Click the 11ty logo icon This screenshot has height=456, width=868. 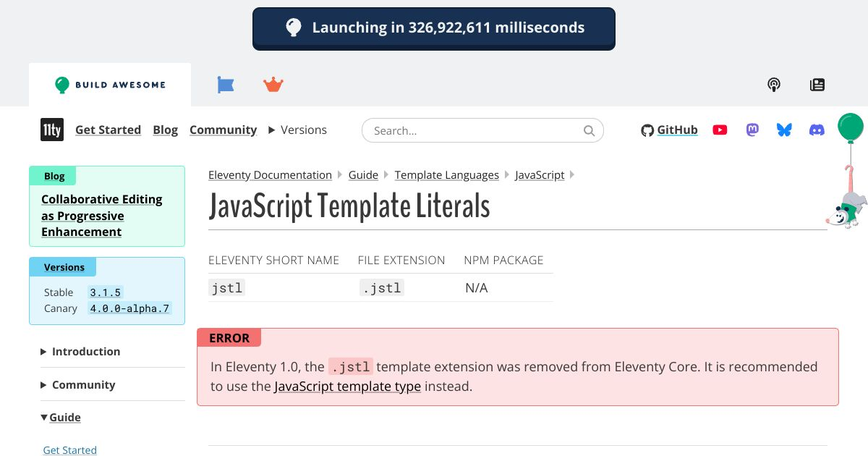tap(51, 130)
